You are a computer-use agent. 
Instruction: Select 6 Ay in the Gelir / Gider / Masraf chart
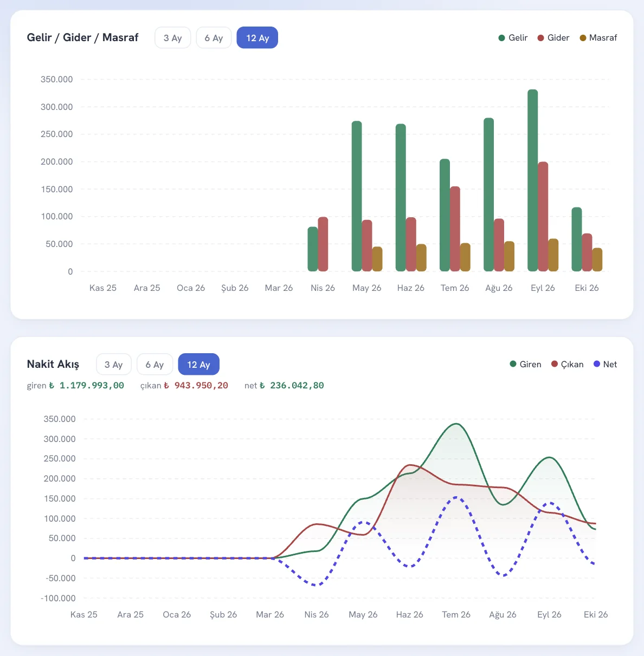pyautogui.click(x=214, y=38)
